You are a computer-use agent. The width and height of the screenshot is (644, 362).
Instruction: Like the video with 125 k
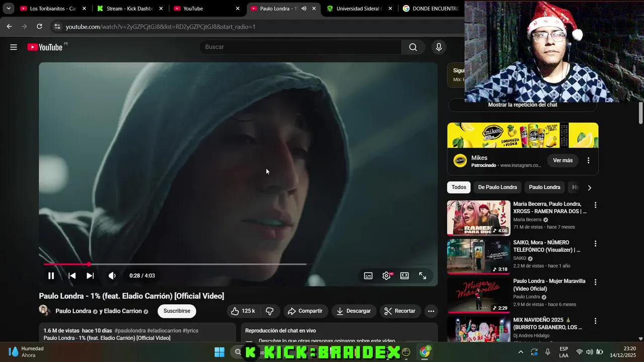243,311
